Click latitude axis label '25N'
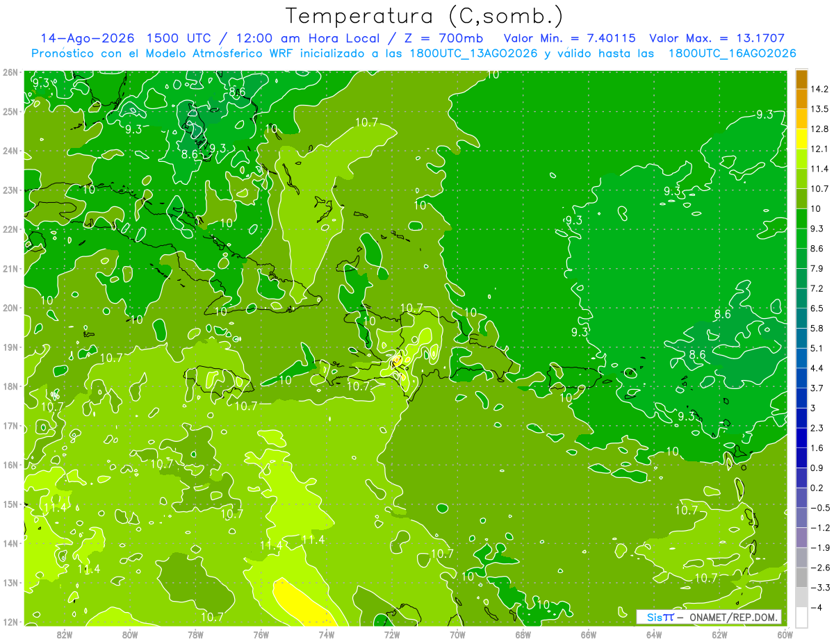This screenshot has height=644, width=834. (x=10, y=111)
